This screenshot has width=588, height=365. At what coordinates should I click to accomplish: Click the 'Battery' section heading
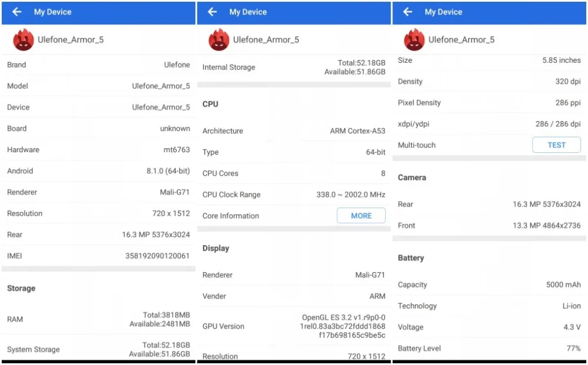[410, 258]
